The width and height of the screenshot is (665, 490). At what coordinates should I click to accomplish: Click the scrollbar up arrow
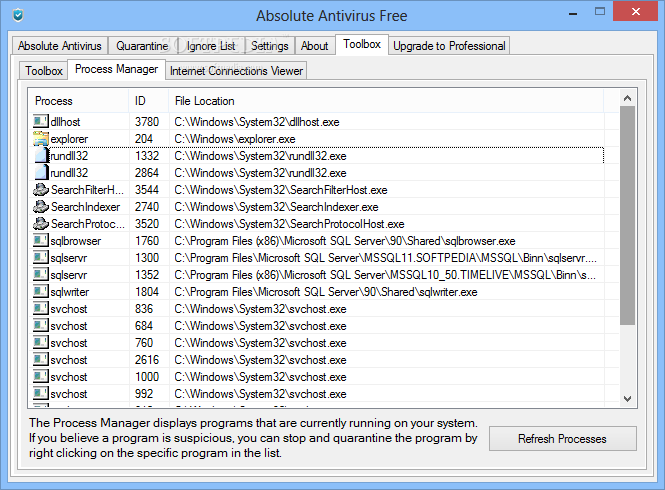pyautogui.click(x=628, y=98)
